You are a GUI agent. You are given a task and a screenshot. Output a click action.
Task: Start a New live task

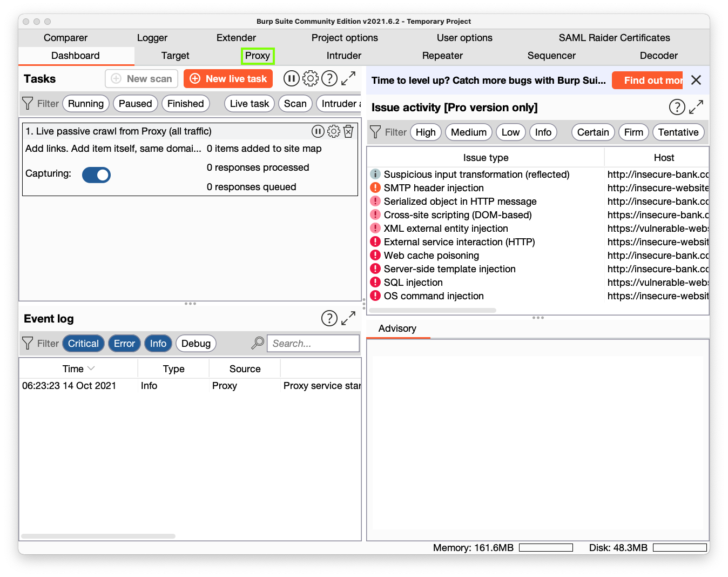pyautogui.click(x=228, y=79)
